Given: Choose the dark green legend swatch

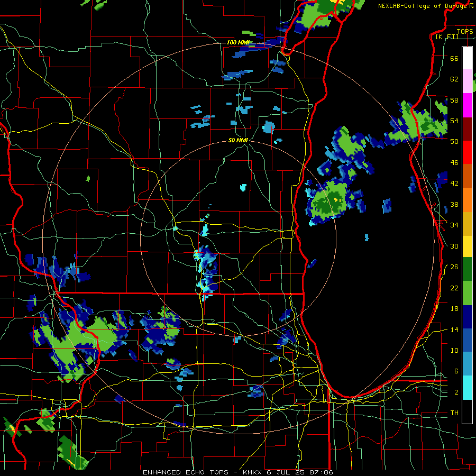Looking at the screenshot, I should [467, 269].
